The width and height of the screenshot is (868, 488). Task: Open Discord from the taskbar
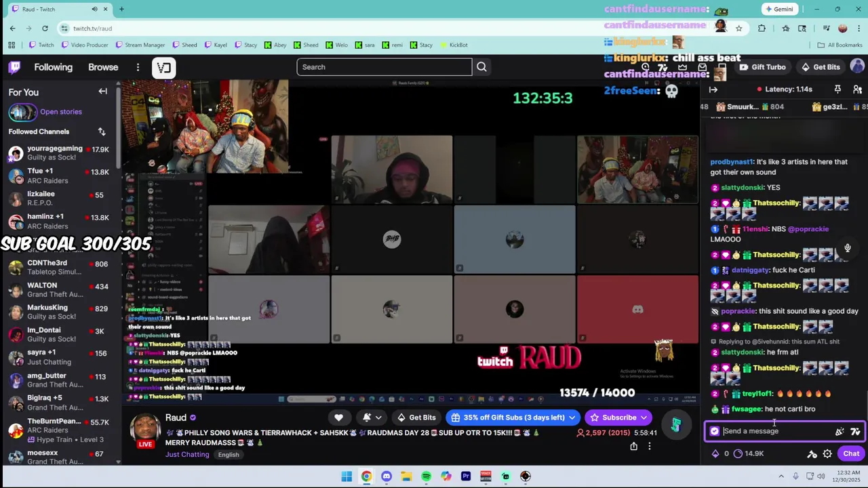tap(387, 476)
